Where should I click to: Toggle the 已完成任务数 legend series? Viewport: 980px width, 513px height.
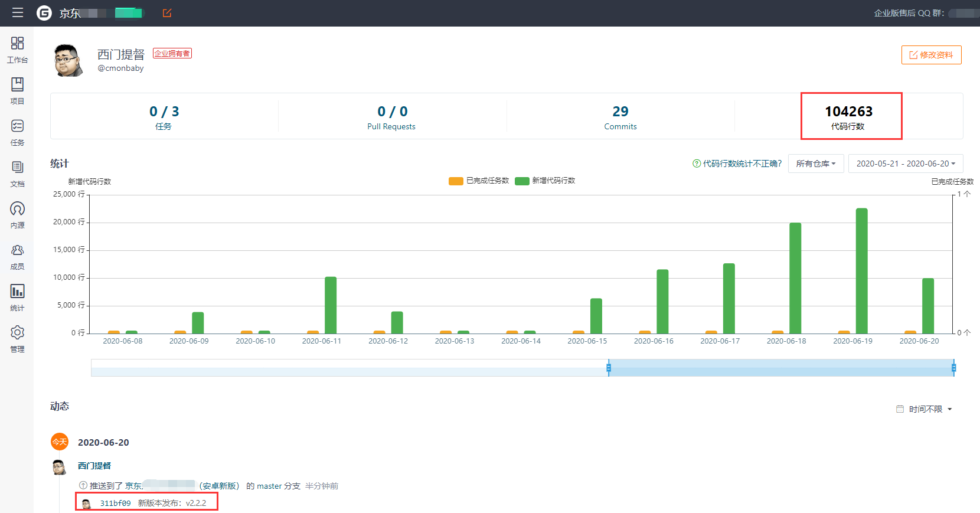(x=479, y=181)
